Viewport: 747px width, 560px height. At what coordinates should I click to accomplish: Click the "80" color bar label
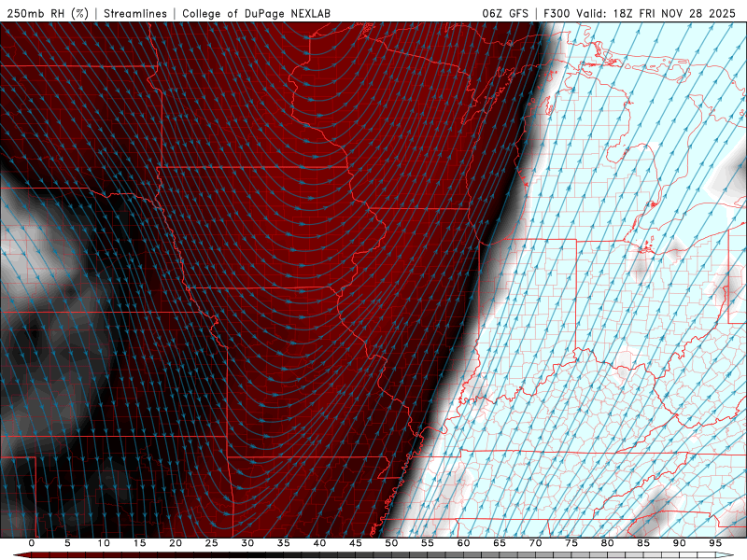(x=607, y=543)
